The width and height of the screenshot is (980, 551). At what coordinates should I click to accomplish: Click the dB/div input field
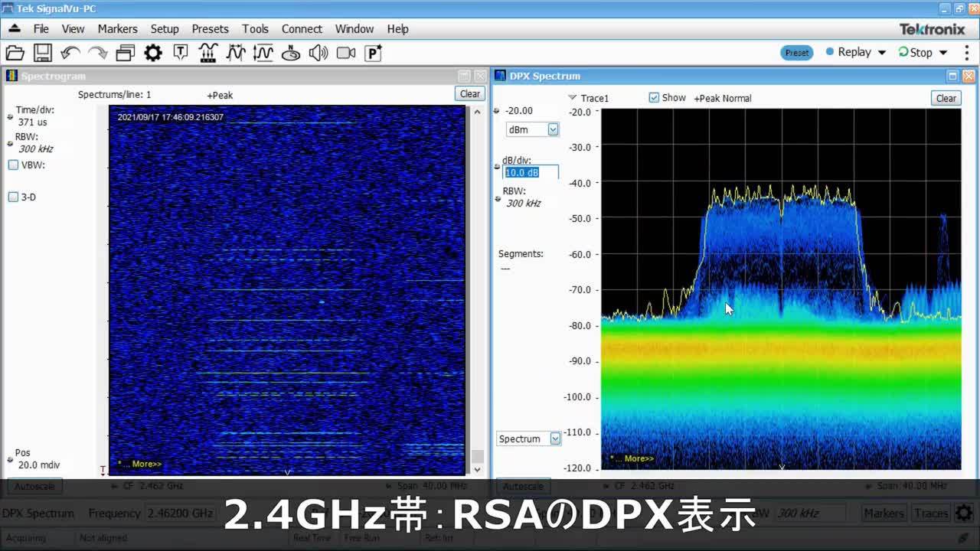pyautogui.click(x=530, y=173)
